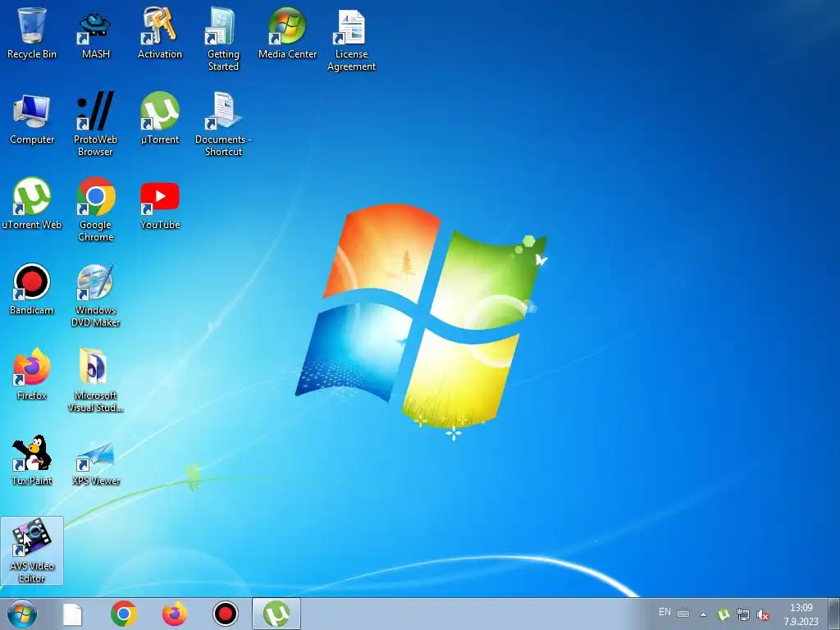840x630 pixels.
Task: Select the Bandicam desktop icon
Action: (32, 290)
